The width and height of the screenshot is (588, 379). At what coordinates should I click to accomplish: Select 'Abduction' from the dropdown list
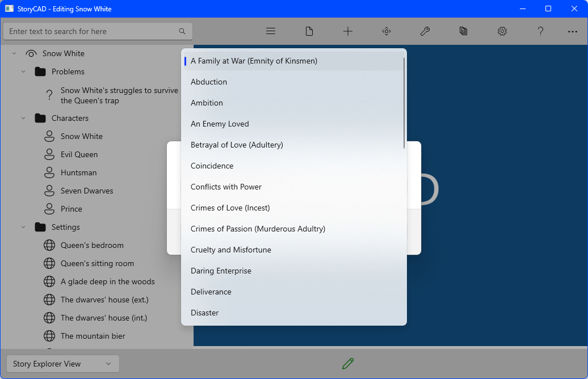point(209,82)
